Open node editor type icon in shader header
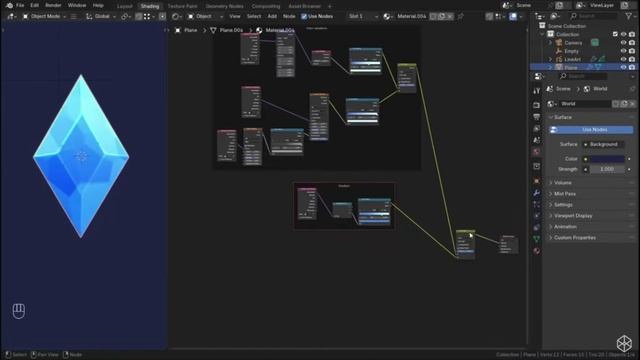Image resolution: width=640 pixels, height=360 pixels. tap(177, 16)
